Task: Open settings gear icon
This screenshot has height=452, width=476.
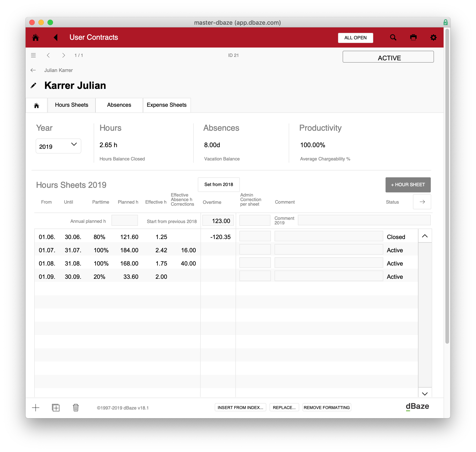Action: coord(433,37)
